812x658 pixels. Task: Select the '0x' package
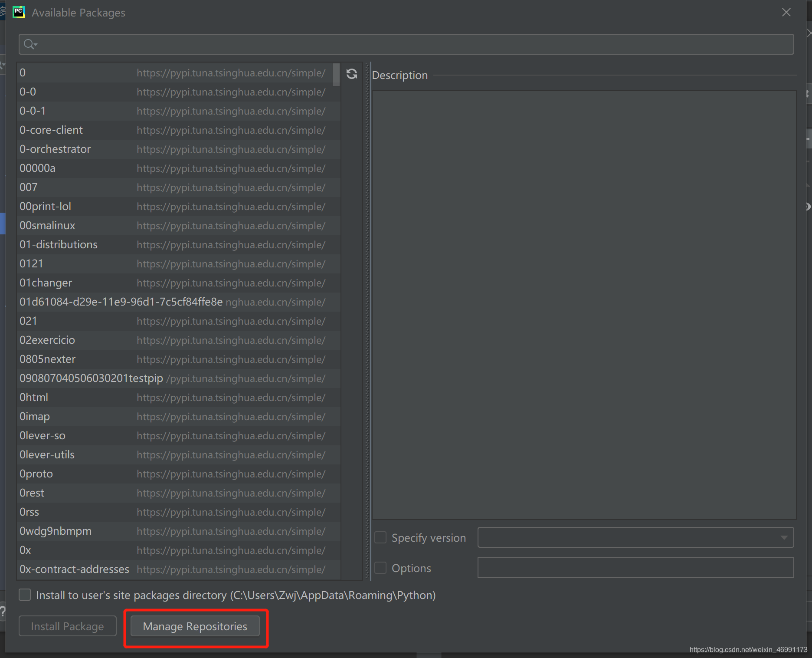point(179,550)
